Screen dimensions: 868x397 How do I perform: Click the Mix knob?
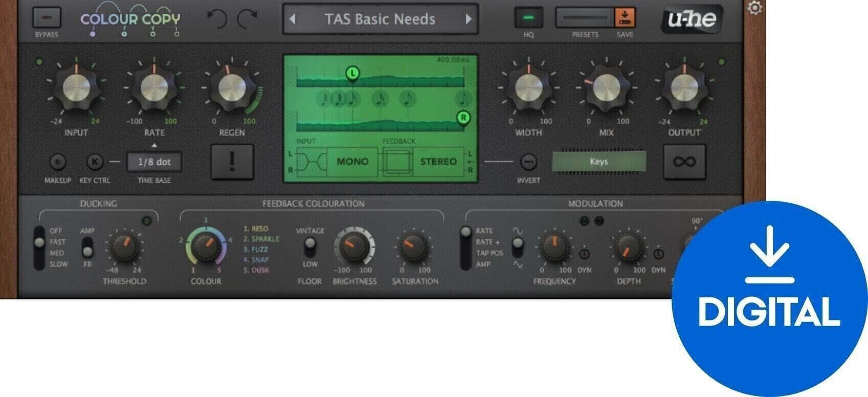606,88
